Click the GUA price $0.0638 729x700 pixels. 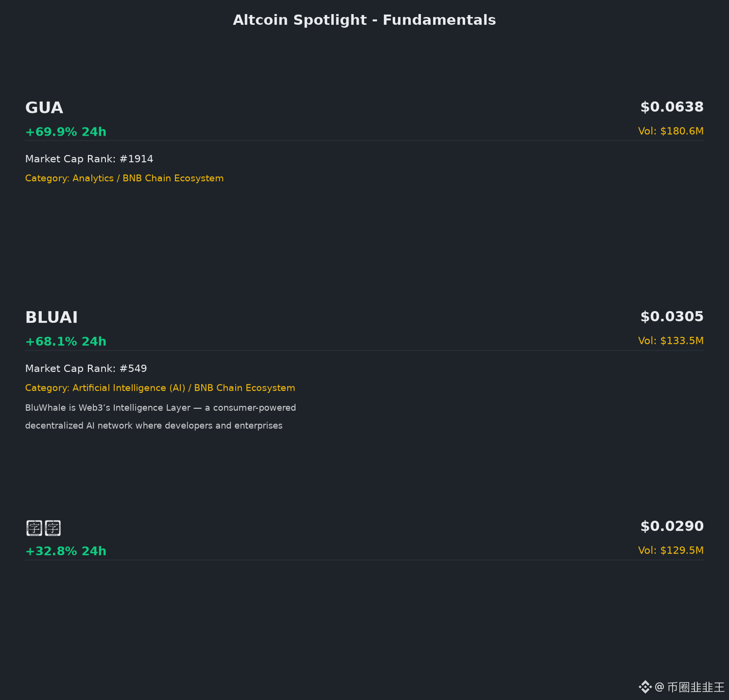[x=672, y=107]
